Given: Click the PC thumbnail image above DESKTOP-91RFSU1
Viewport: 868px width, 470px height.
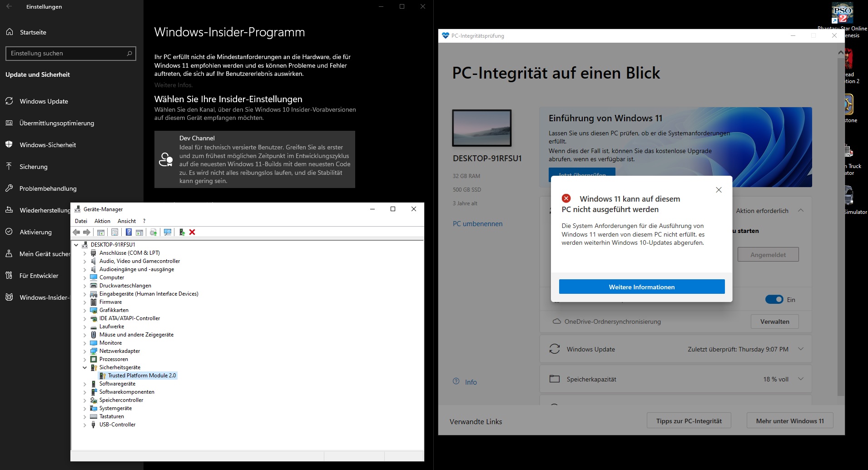Looking at the screenshot, I should [x=482, y=128].
